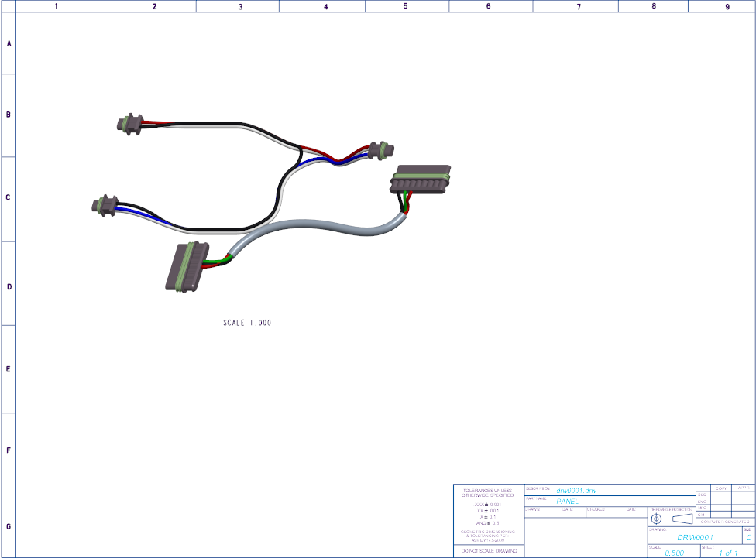Select the "DESCRIPTION" field label
The width and height of the screenshot is (756, 558).
537,488
